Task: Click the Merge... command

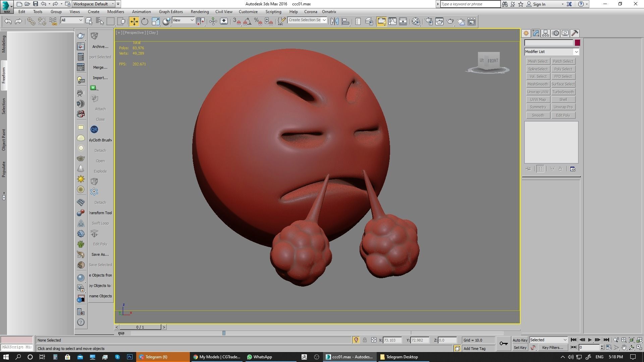Action: 100,67
